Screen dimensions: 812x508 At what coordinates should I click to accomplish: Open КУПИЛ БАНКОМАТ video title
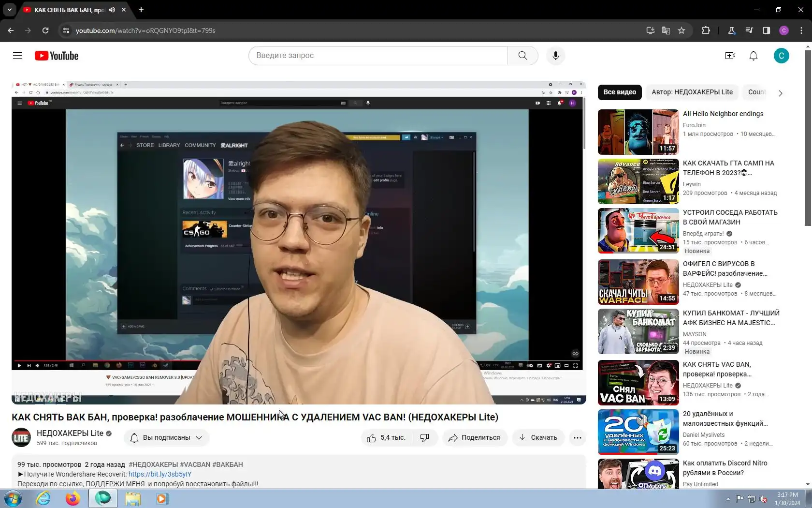[731, 318]
